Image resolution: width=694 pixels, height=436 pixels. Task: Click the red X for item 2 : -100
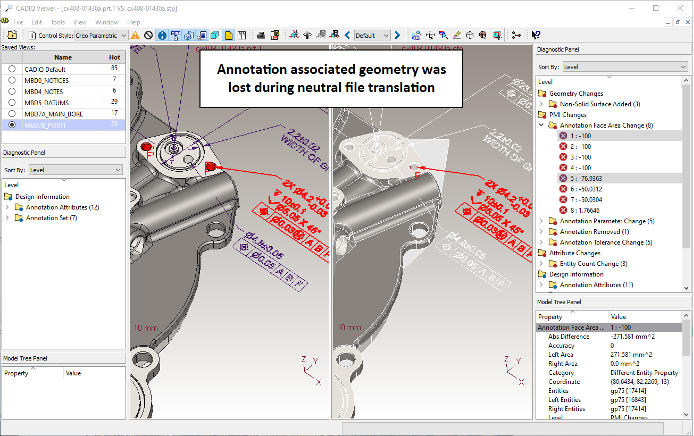click(563, 146)
